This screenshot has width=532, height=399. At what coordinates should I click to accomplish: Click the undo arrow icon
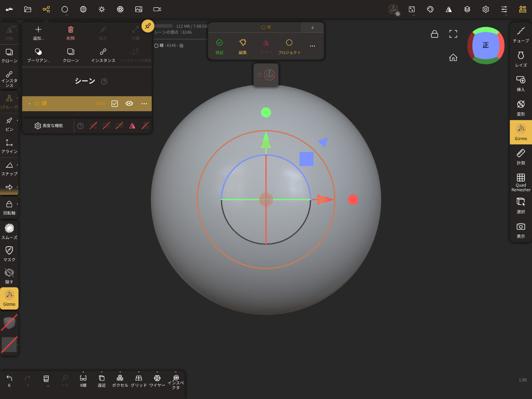9,378
